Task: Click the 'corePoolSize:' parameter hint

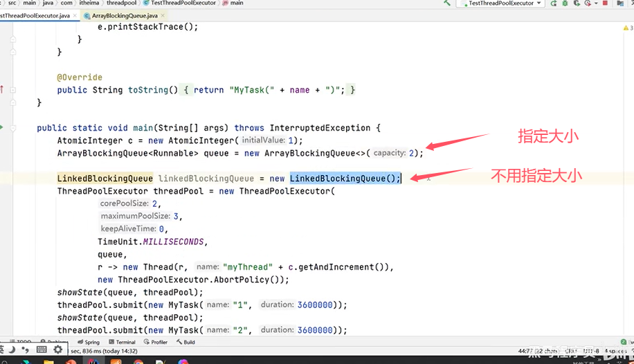Action: pos(125,203)
